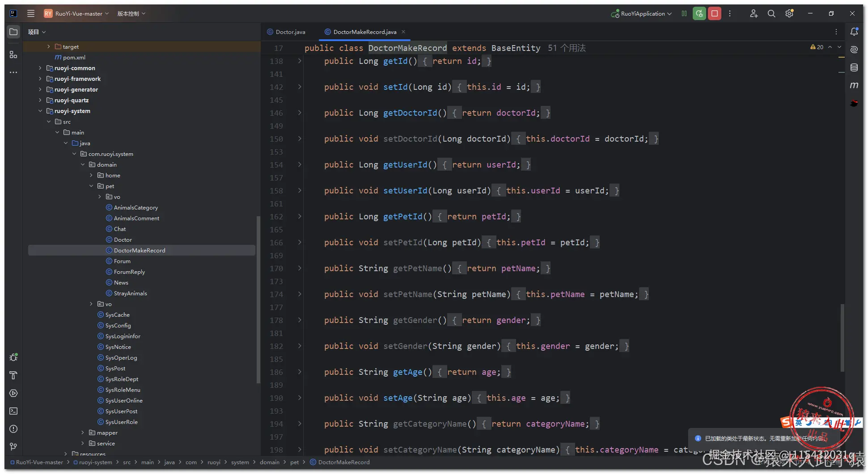Expand the ruoyi-framework module

coord(40,79)
